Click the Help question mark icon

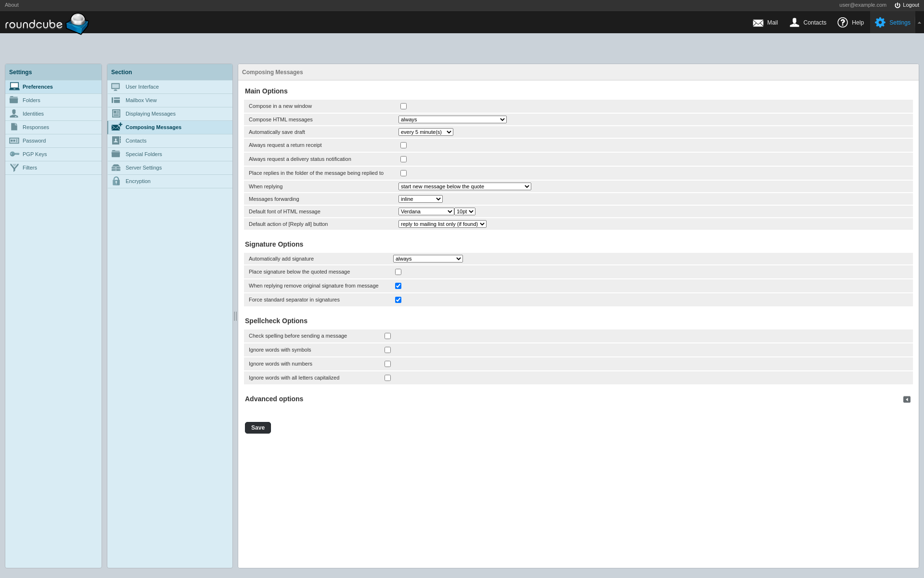[x=843, y=23]
